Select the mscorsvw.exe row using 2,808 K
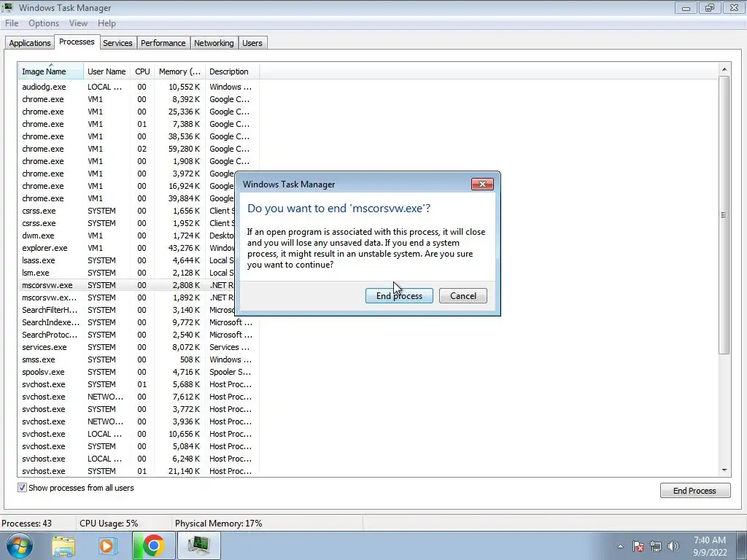Image resolution: width=747 pixels, height=560 pixels. [x=127, y=285]
